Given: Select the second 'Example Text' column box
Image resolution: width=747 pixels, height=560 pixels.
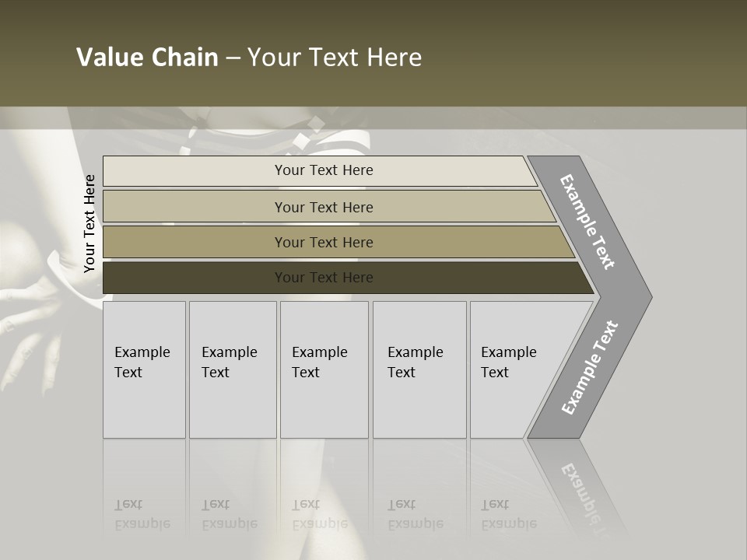Looking at the screenshot, I should tap(233, 369).
